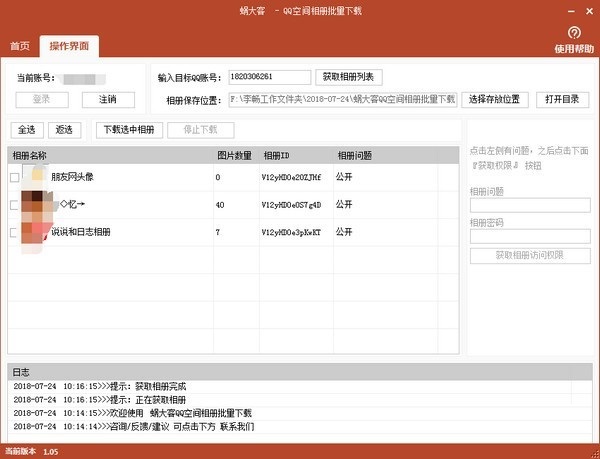Click the greyed-out 登录 login button
This screenshot has height=459, width=600.
click(42, 100)
